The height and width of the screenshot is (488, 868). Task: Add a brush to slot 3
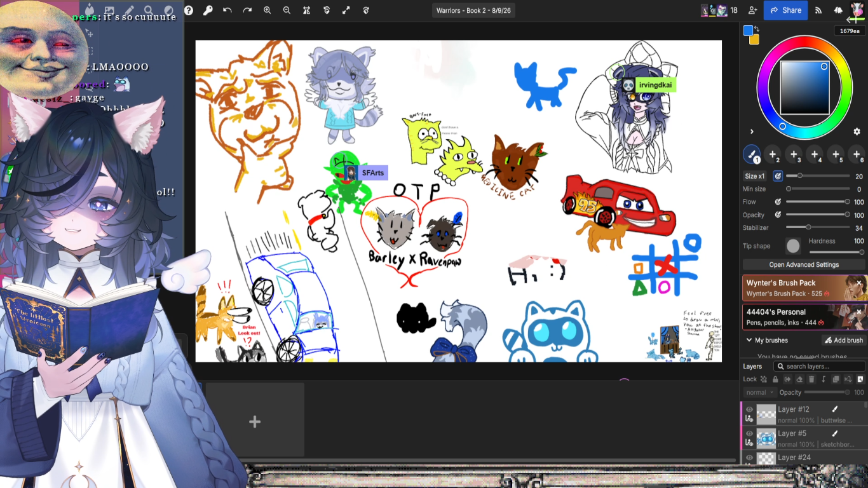click(x=794, y=154)
